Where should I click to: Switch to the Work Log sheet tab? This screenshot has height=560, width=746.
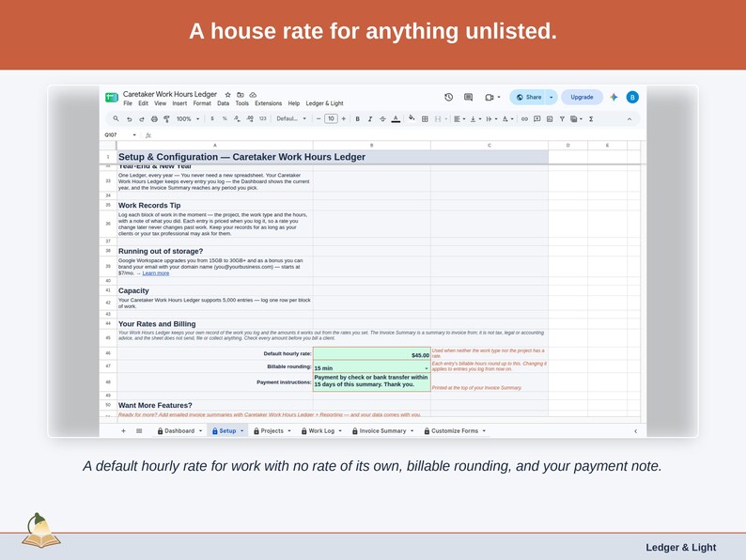[x=321, y=431]
